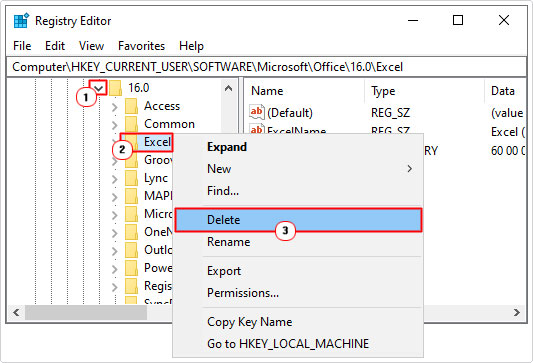Choose Copy Key Name
Image resolution: width=533 pixels, height=363 pixels.
coord(298,322)
